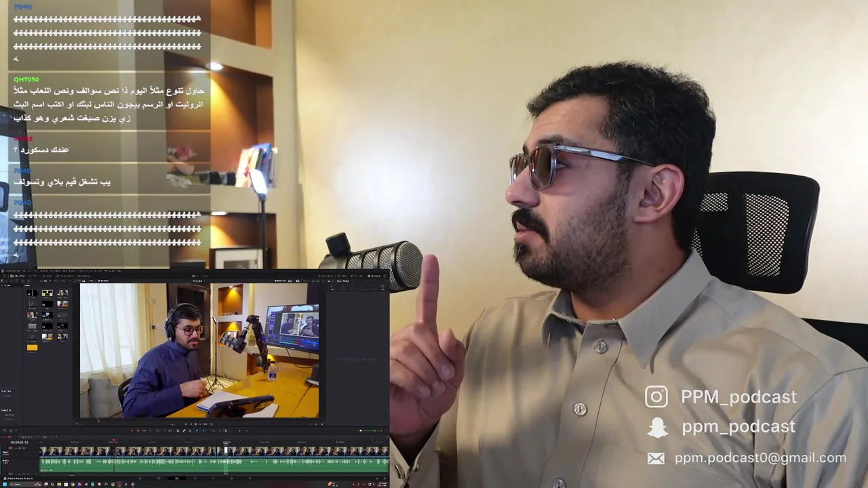Image resolution: width=868 pixels, height=488 pixels.
Task: Toggle the Snapping magnet icon
Action: tap(178, 430)
